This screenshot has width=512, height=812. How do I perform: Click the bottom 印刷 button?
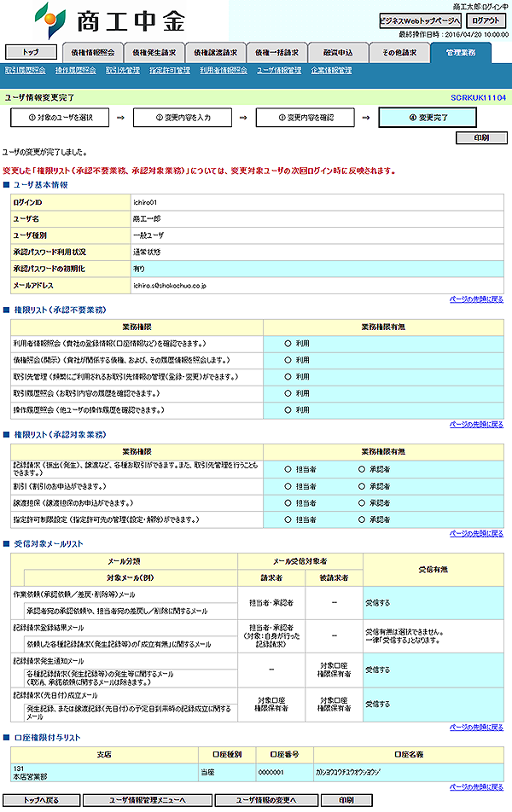(x=346, y=801)
